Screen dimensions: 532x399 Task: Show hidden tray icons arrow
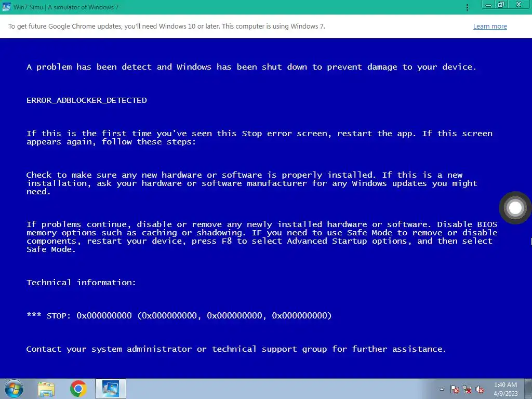coord(442,389)
